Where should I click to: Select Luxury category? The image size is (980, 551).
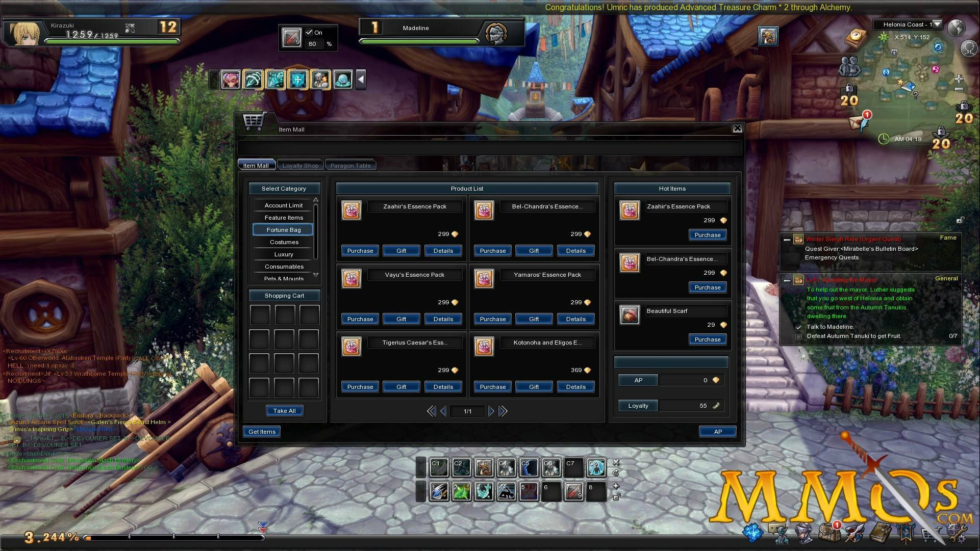click(283, 254)
